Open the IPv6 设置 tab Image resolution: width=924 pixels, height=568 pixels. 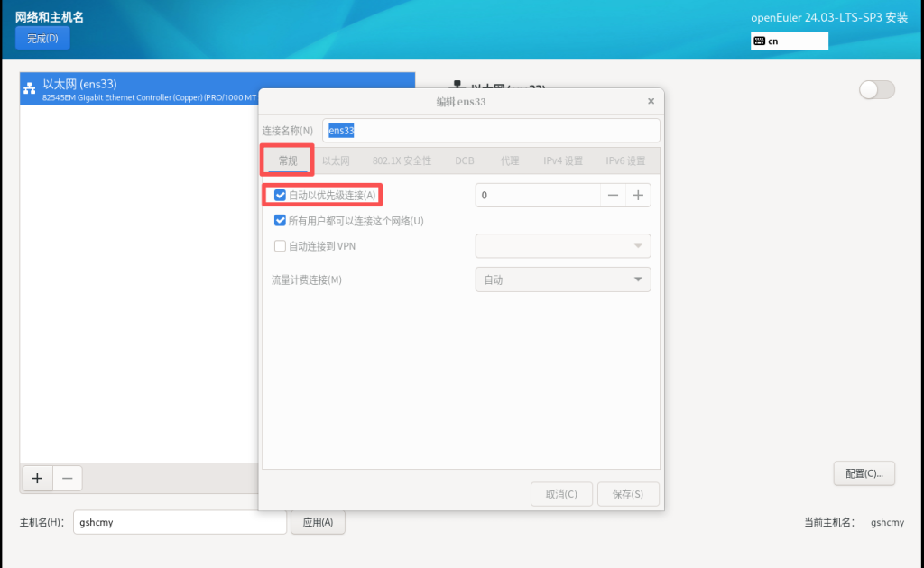(625, 161)
